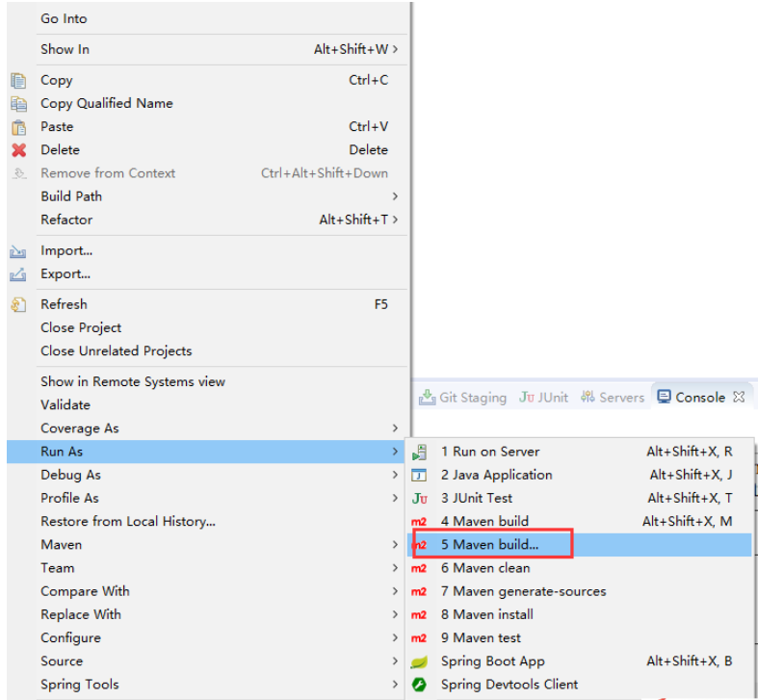Click the Git Staging tab icon

point(427,398)
